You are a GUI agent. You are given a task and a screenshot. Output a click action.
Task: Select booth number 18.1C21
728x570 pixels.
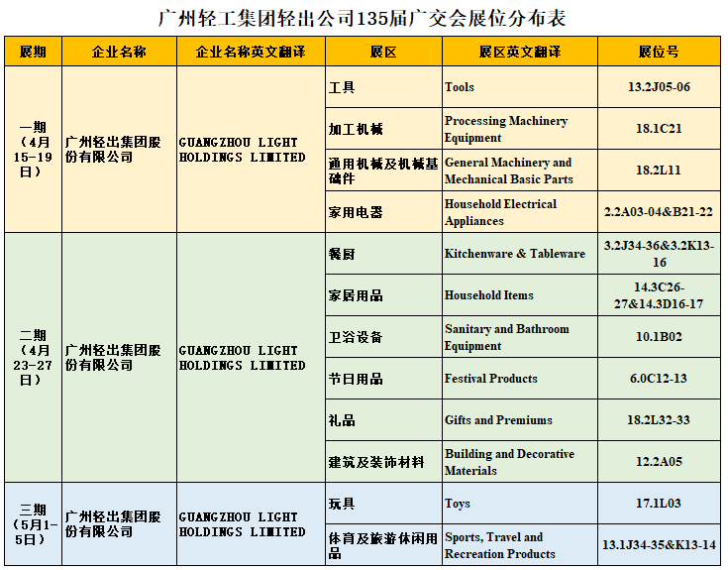point(659,129)
